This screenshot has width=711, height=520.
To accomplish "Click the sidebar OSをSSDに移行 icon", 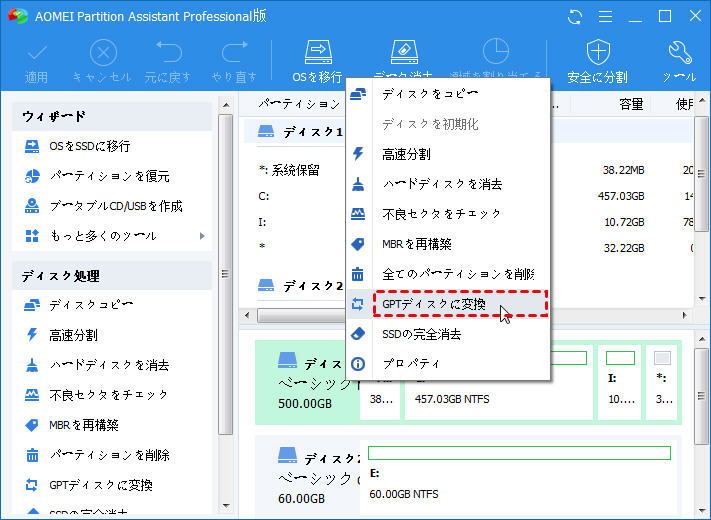I will point(32,146).
